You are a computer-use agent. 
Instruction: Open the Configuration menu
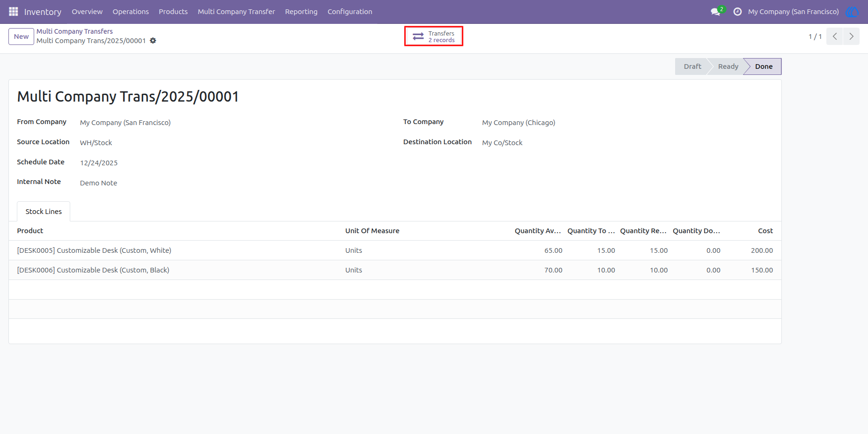pyautogui.click(x=350, y=12)
